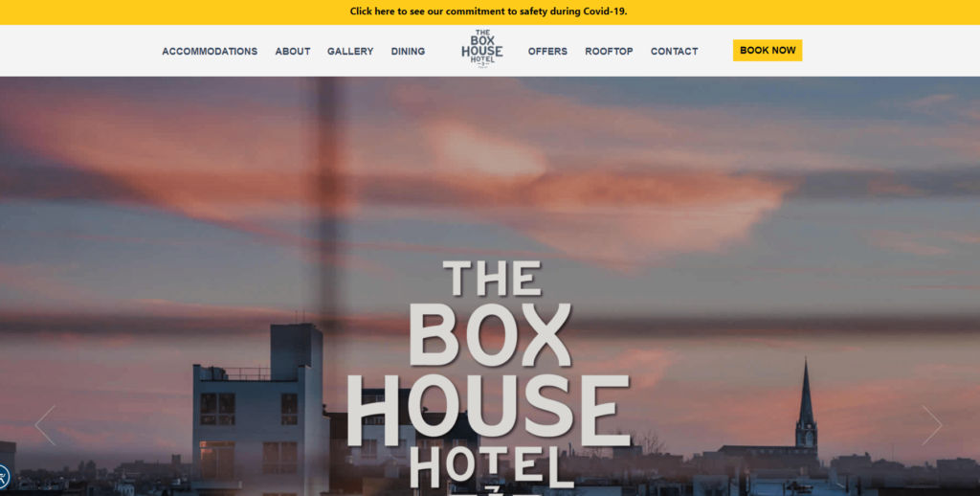Open the About menu item
980x496 pixels.
tap(293, 52)
